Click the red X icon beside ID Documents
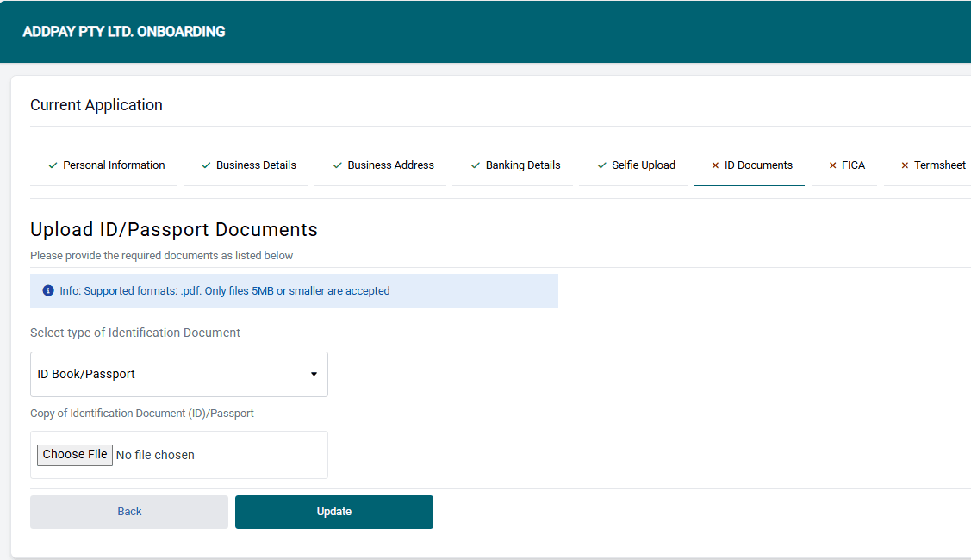This screenshot has height=560, width=971. pos(715,165)
